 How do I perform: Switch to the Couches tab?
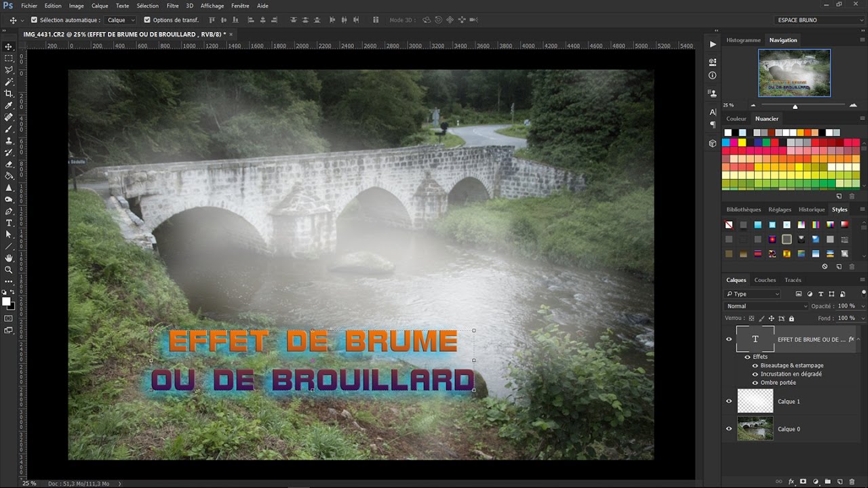coord(765,280)
